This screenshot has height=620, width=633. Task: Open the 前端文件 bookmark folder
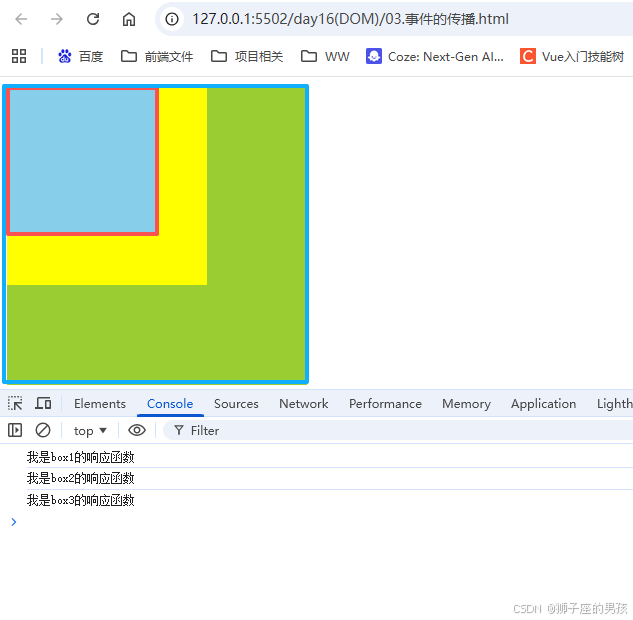[x=157, y=56]
